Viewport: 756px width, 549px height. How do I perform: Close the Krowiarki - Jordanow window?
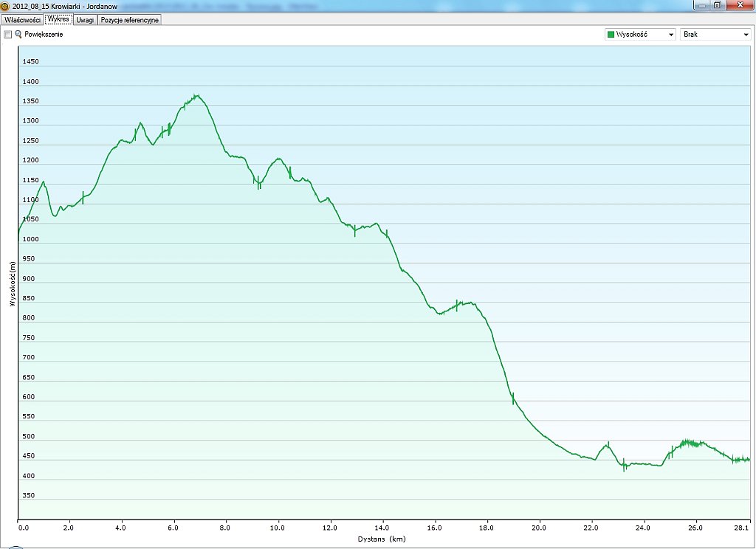click(738, 5)
